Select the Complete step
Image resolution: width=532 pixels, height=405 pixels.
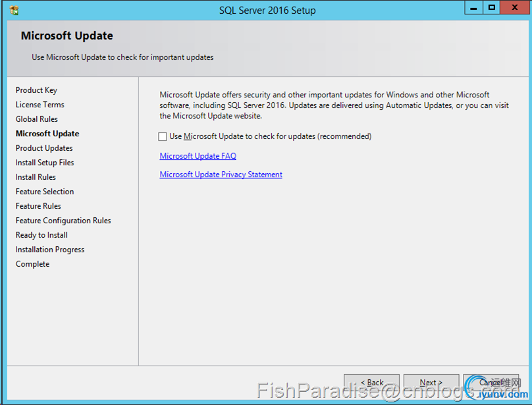(x=32, y=264)
